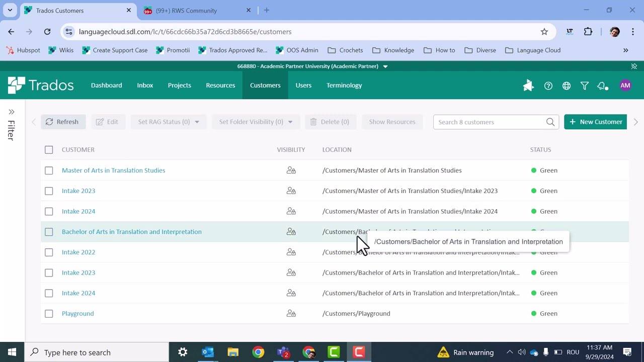Click visibility icon for Bachelor of Arts row
Screen dimensions: 644x362
(291, 232)
